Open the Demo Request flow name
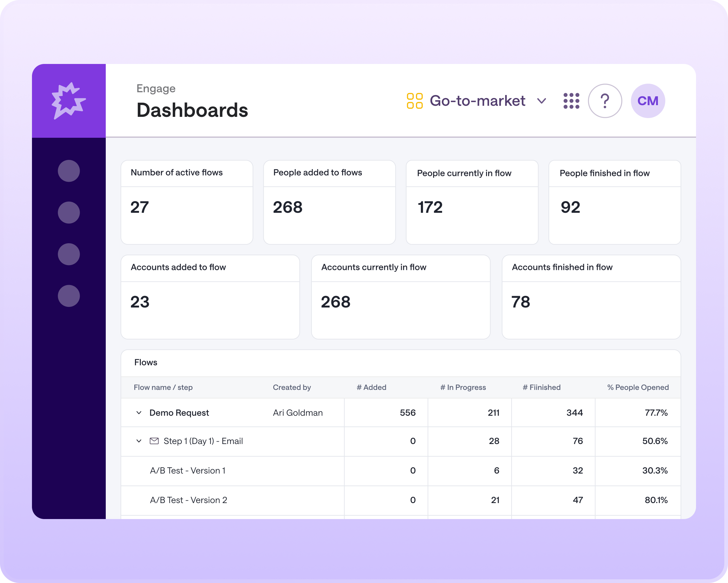The image size is (728, 583). point(179,412)
